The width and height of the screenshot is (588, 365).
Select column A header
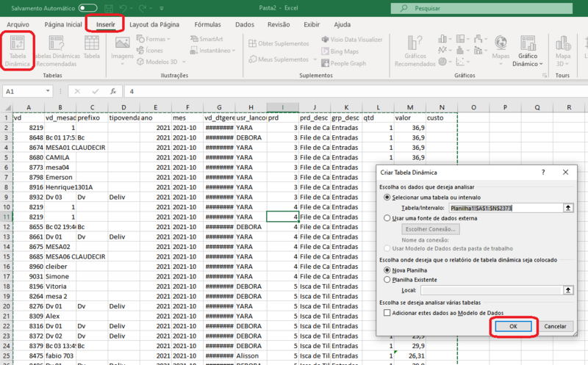(x=29, y=107)
